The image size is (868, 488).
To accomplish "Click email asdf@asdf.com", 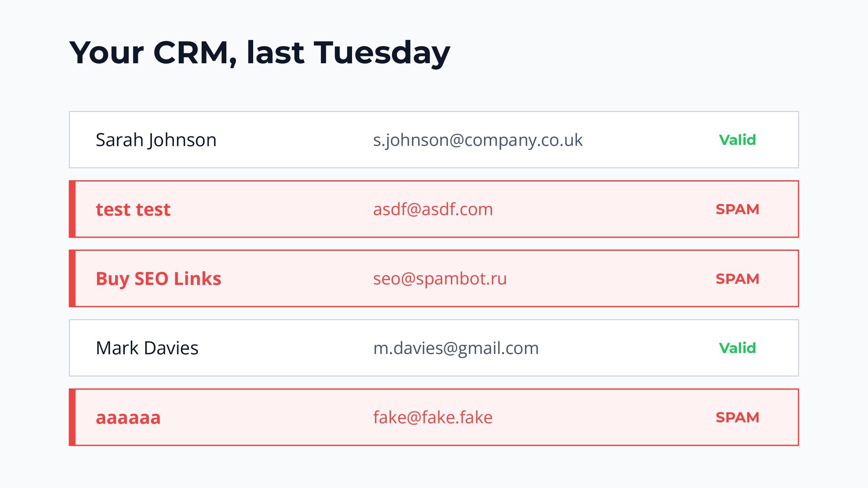I will click(433, 209).
